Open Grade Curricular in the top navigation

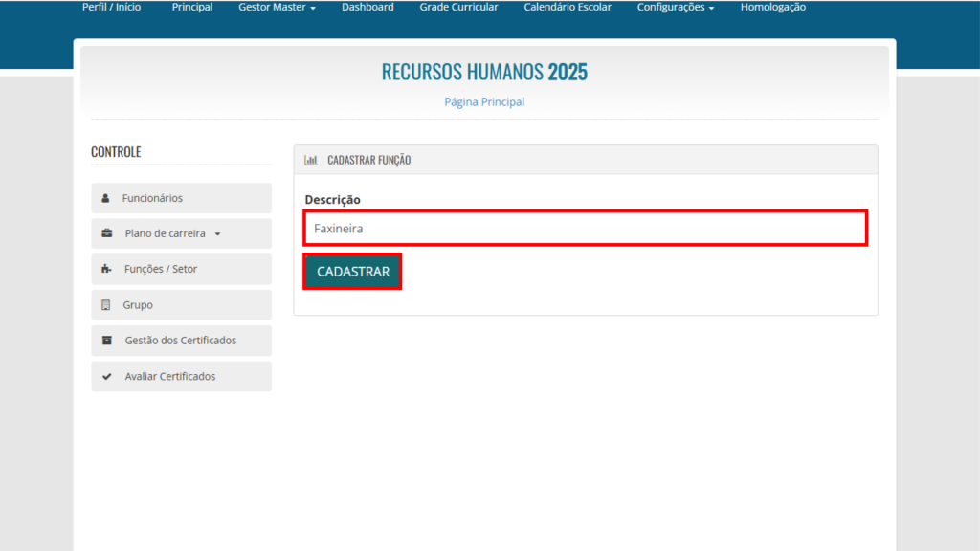point(458,7)
